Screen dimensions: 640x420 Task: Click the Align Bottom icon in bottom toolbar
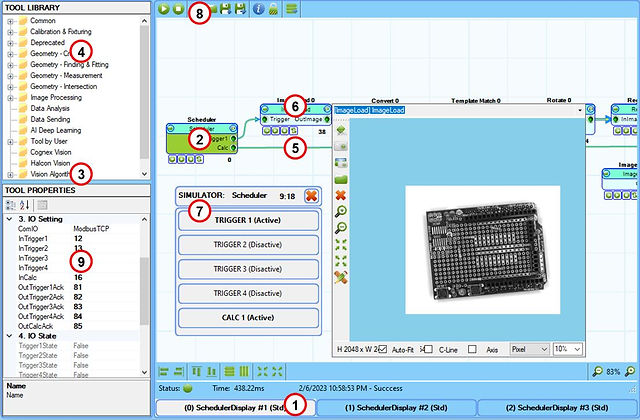point(211,371)
